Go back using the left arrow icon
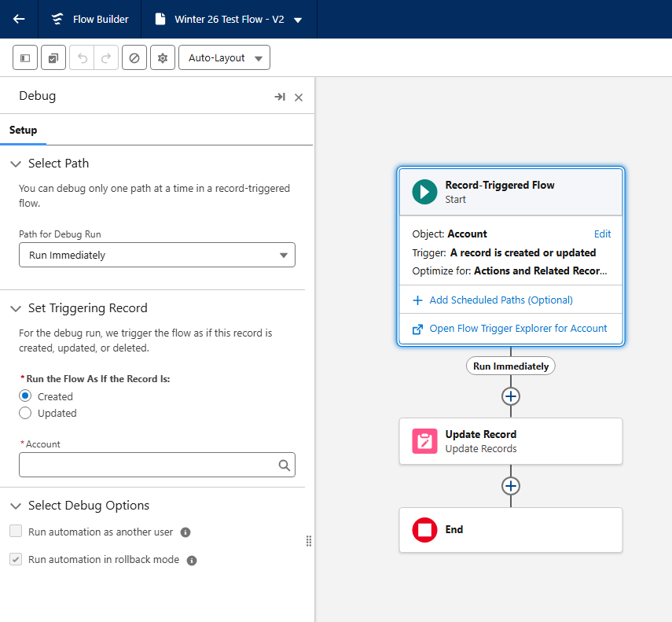Image resolution: width=672 pixels, height=622 pixels. click(x=19, y=20)
